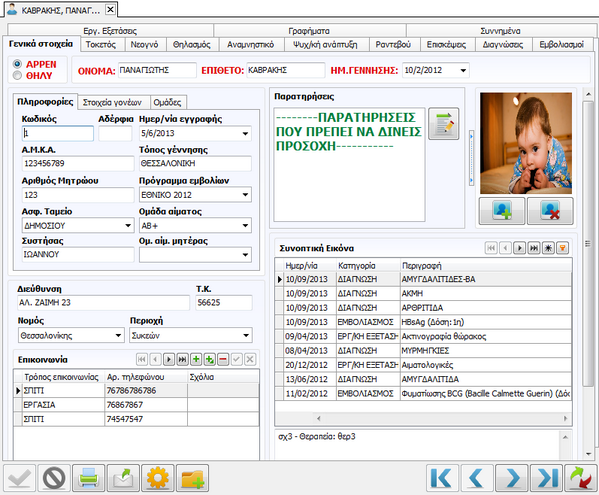This screenshot has width=599, height=495.
Task: Open the Εμβολιασμοί tab
Action: [562, 45]
